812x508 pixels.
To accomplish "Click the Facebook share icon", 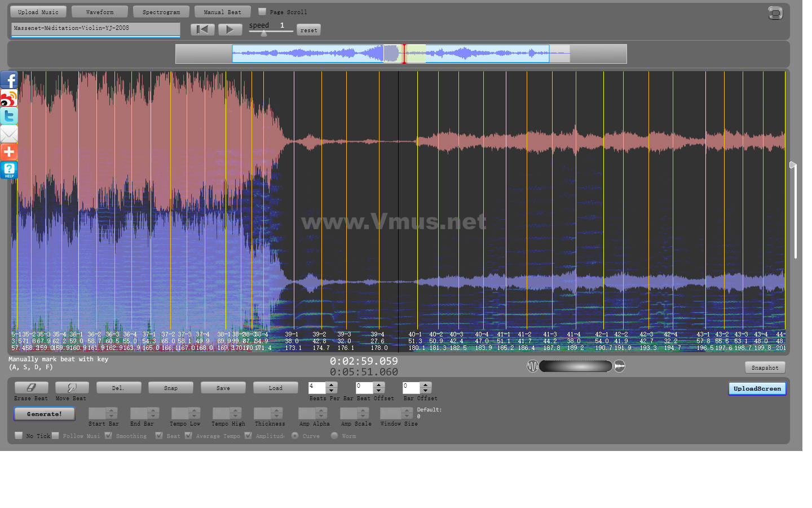I will 9,80.
